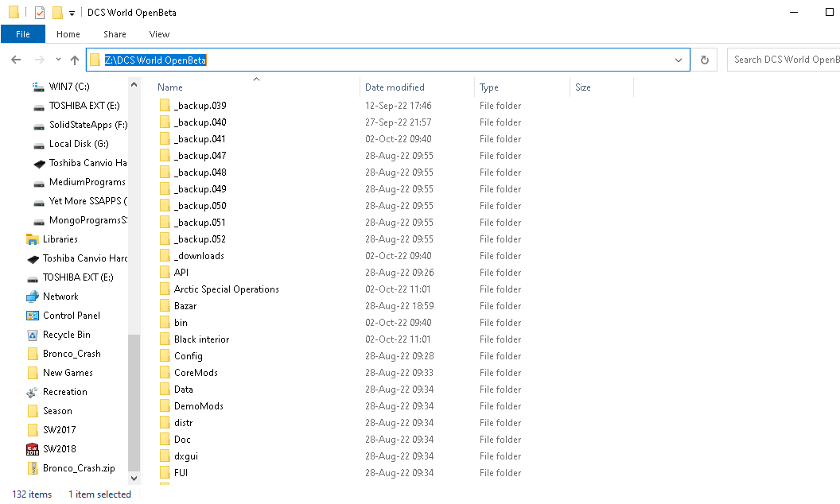Click the Recycle Bin icon
Image resolution: width=840 pixels, height=504 pixels.
(33, 335)
